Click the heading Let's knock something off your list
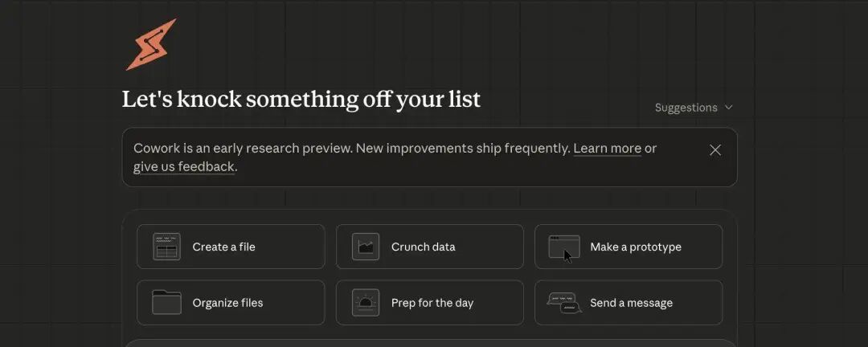The image size is (868, 347). 301,100
